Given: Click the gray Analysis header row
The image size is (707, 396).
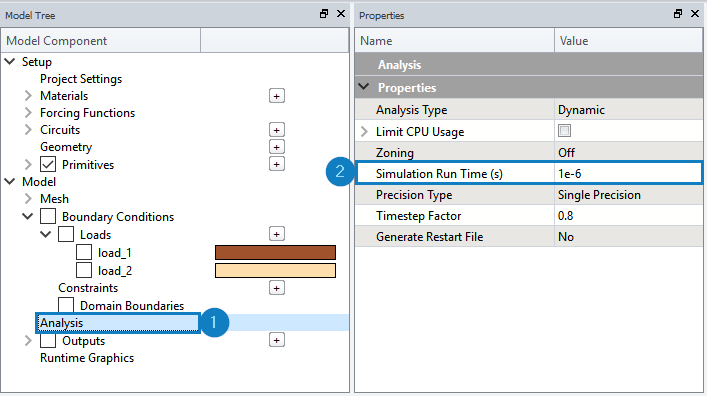Looking at the screenshot, I should (529, 64).
